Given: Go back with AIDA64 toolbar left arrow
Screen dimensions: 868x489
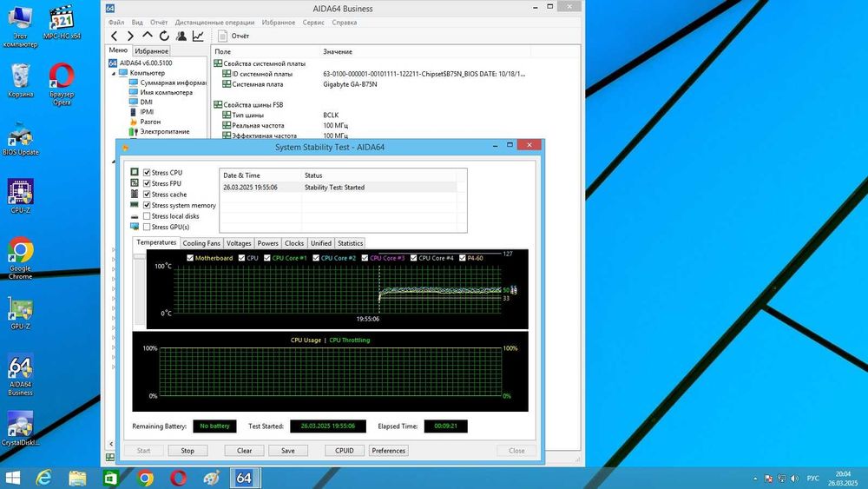Looking at the screenshot, I should pyautogui.click(x=114, y=36).
